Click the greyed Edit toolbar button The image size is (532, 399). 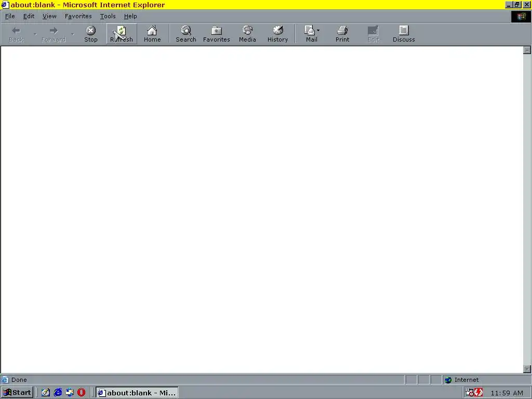[x=373, y=34]
